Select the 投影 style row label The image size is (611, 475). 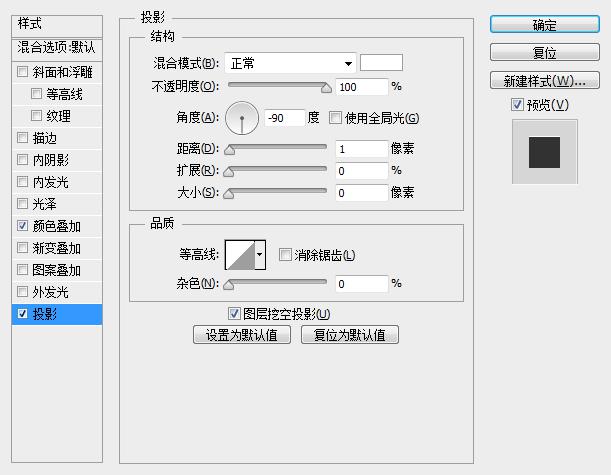click(x=45, y=314)
